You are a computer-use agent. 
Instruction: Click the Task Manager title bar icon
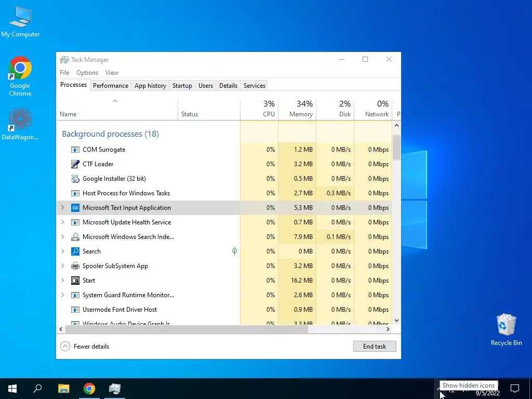(64, 60)
